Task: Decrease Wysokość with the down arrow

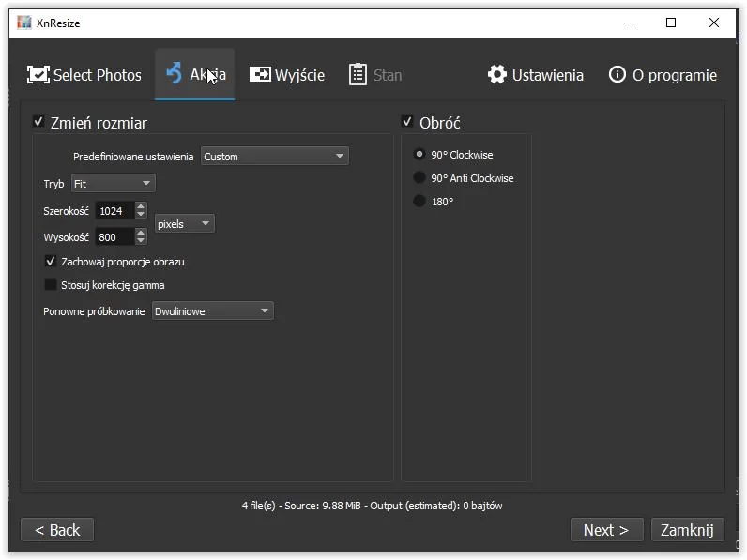Action: pos(141,242)
